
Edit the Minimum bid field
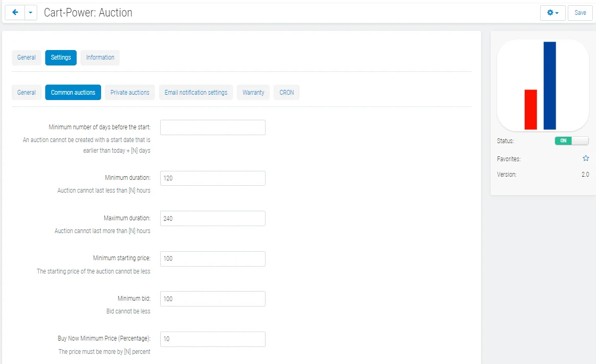click(213, 299)
